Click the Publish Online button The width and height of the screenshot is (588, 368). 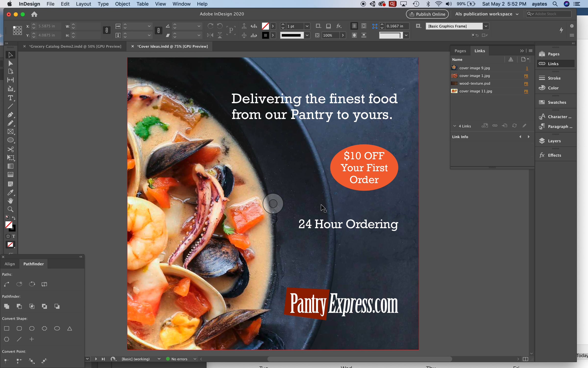coord(427,14)
